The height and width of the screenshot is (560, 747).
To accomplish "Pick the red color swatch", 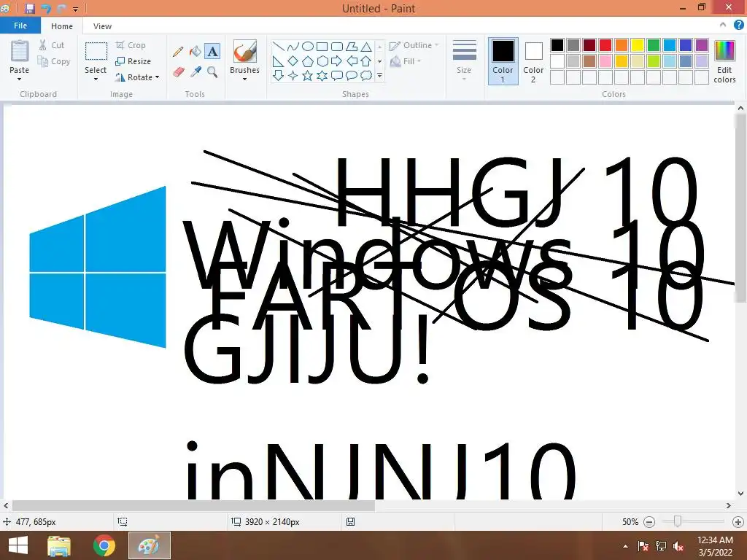I will point(605,45).
